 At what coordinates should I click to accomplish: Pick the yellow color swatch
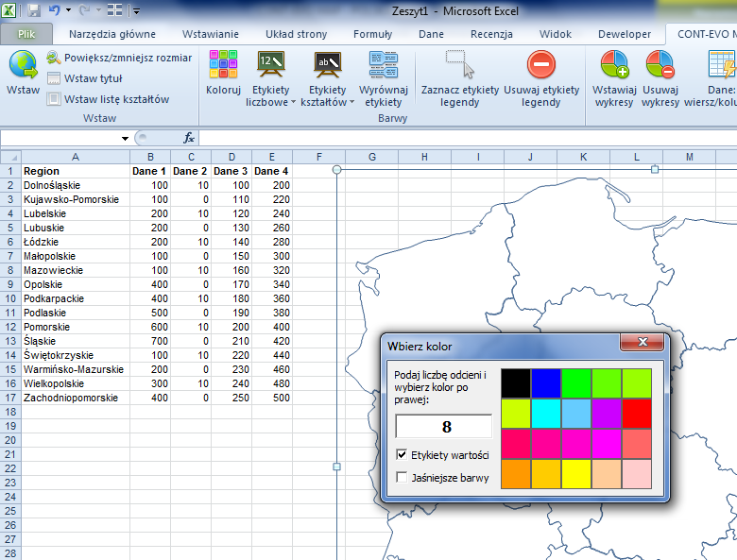(576, 474)
